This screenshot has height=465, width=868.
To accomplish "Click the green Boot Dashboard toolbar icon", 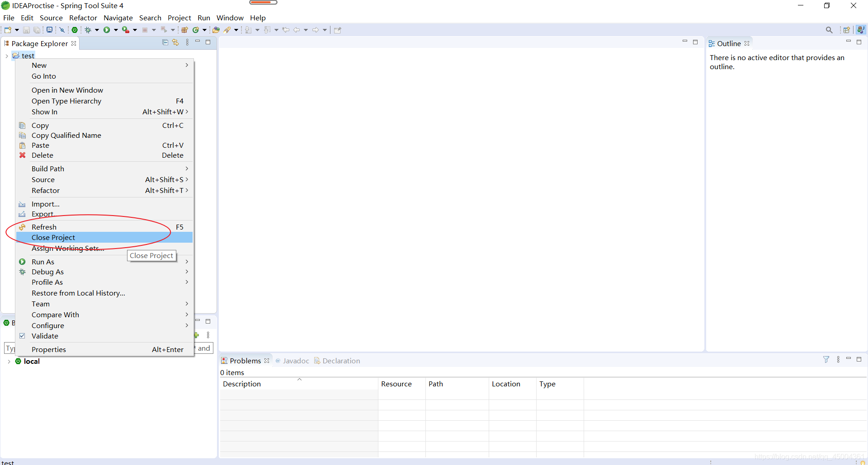I will click(x=75, y=30).
